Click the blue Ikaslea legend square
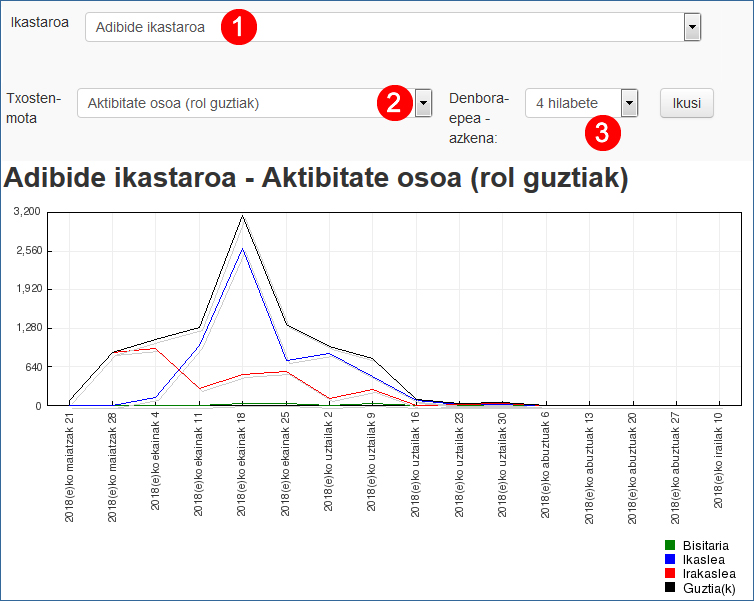754x601 pixels. pos(671,559)
